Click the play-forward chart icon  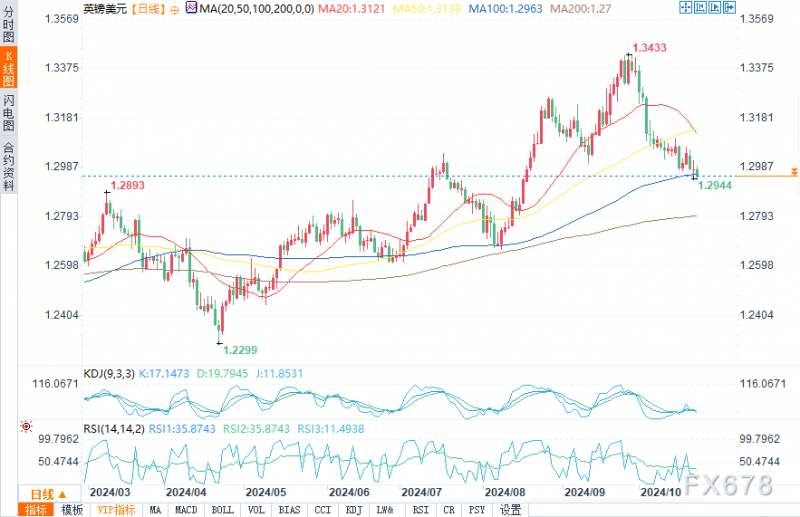tap(715, 8)
